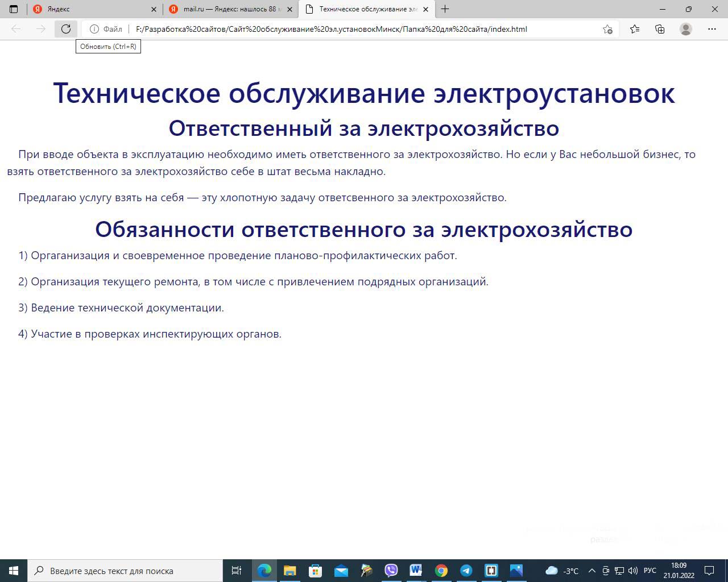Open the tab actions menu

click(14, 9)
